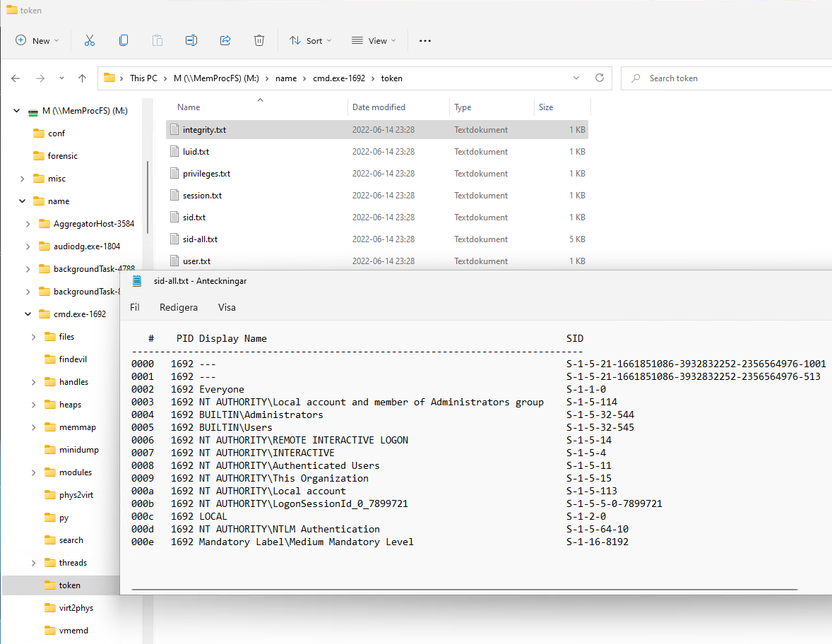Collapse the name folder node

pos(23,201)
